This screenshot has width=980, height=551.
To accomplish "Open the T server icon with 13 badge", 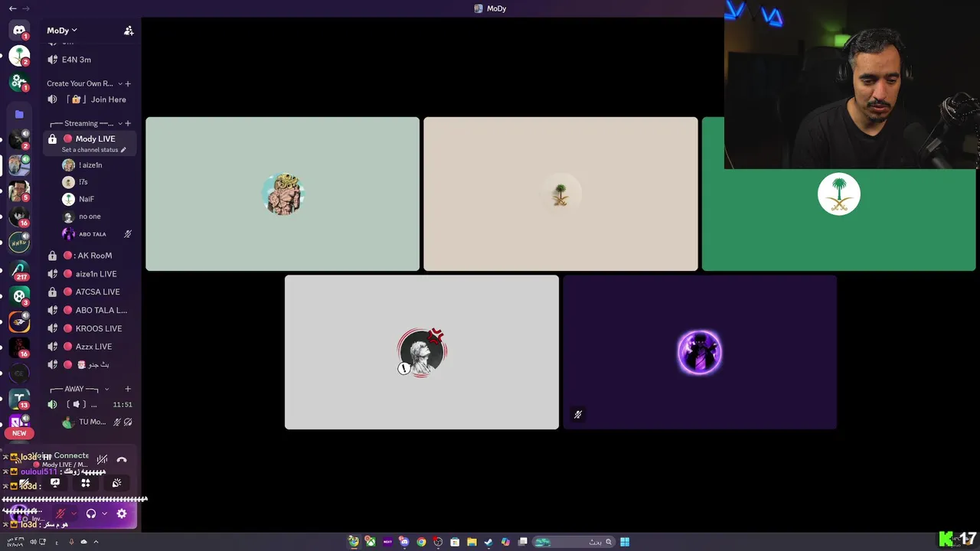I will point(19,399).
